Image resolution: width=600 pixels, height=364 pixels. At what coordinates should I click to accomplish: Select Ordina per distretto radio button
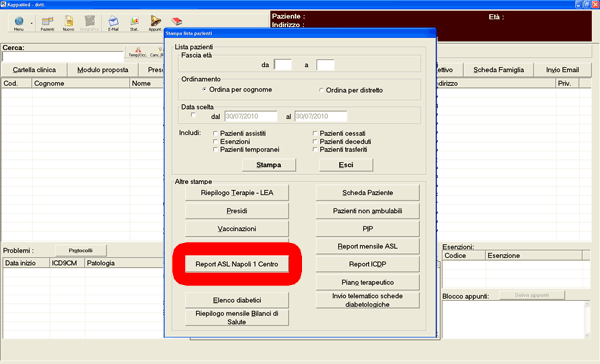(321, 90)
